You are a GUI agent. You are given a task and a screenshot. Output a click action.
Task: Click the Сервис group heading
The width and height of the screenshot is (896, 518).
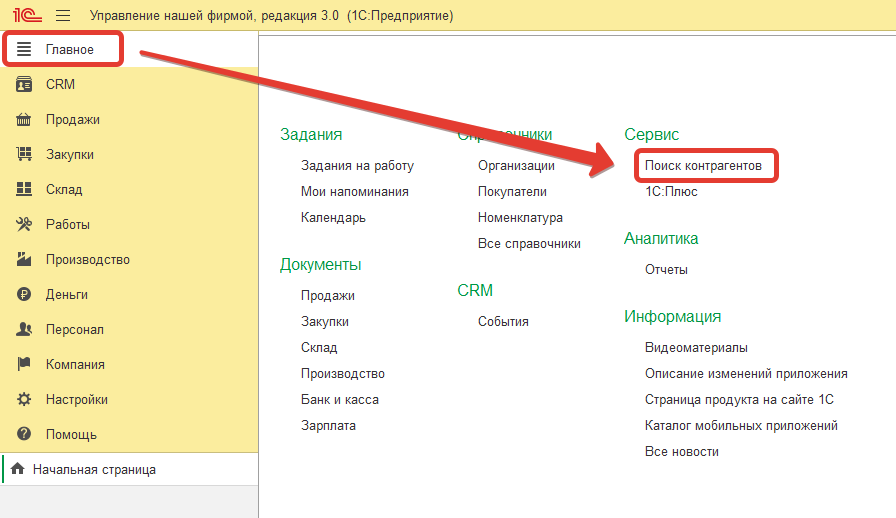coord(651,134)
